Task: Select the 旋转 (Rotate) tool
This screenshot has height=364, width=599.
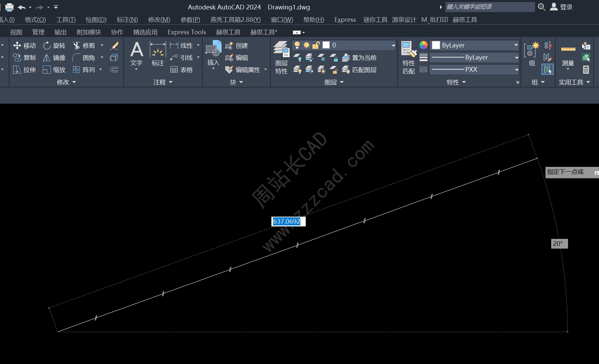Action: coord(54,45)
